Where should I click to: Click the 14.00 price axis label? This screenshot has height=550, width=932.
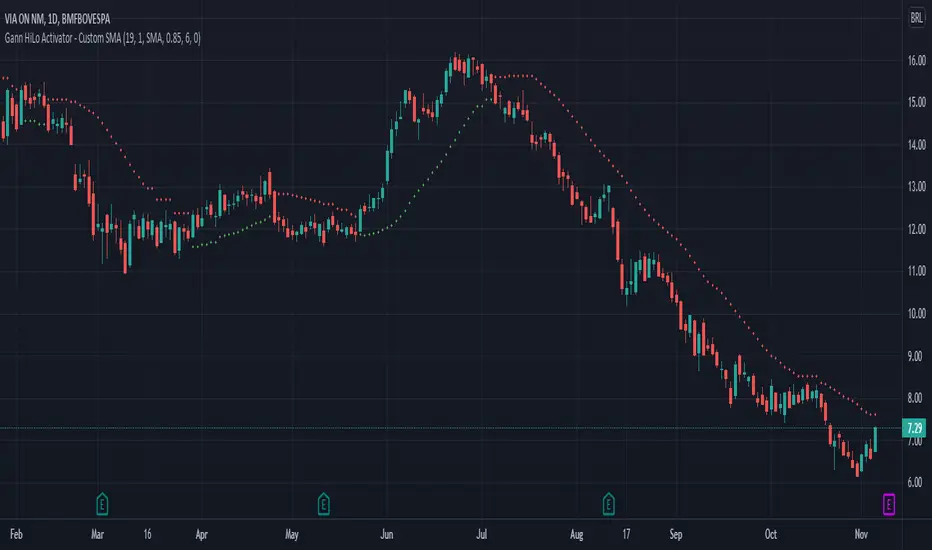click(x=917, y=144)
